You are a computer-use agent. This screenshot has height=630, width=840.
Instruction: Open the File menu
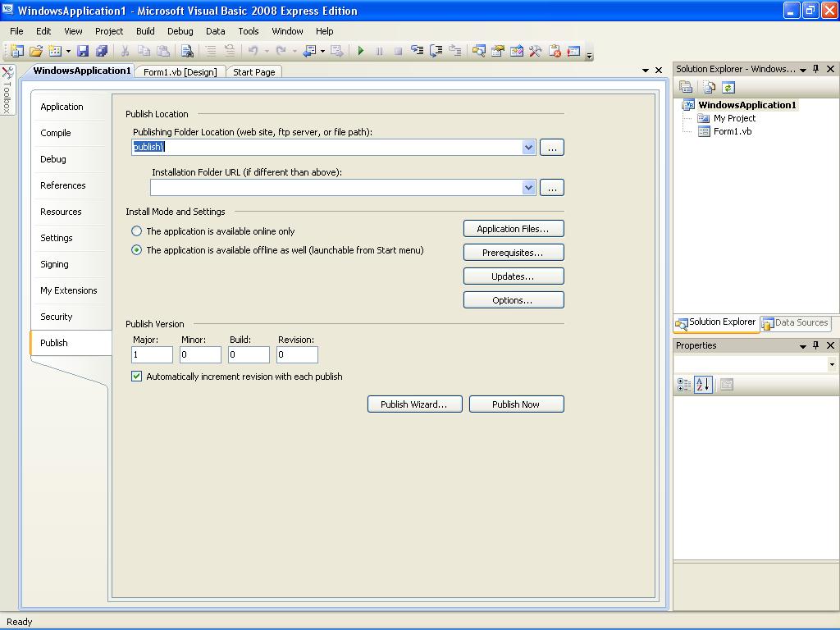(x=16, y=31)
